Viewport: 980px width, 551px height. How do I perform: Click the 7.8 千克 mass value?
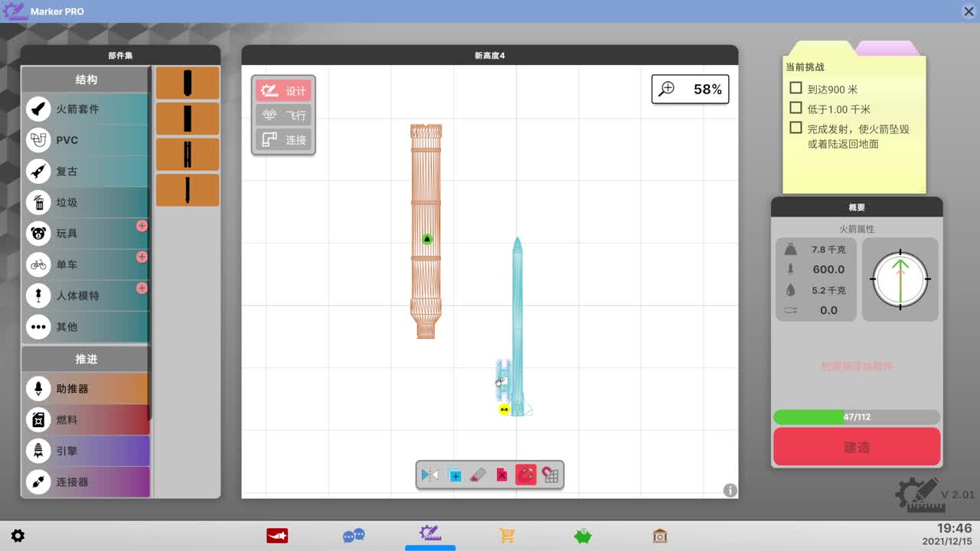(828, 249)
